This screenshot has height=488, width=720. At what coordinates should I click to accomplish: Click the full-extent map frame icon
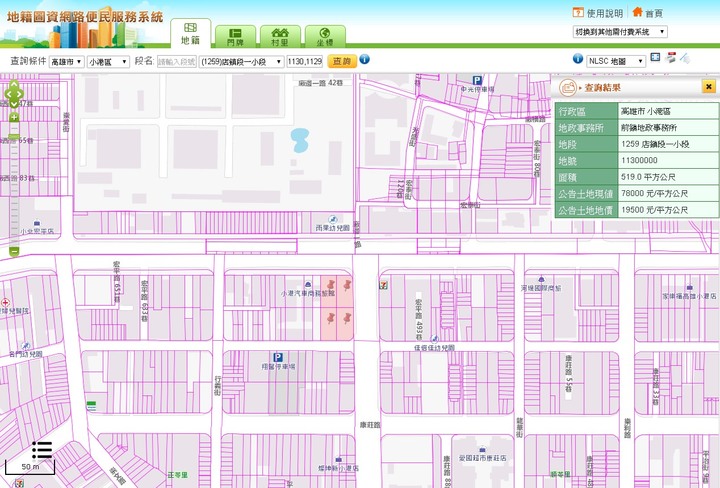click(655, 57)
